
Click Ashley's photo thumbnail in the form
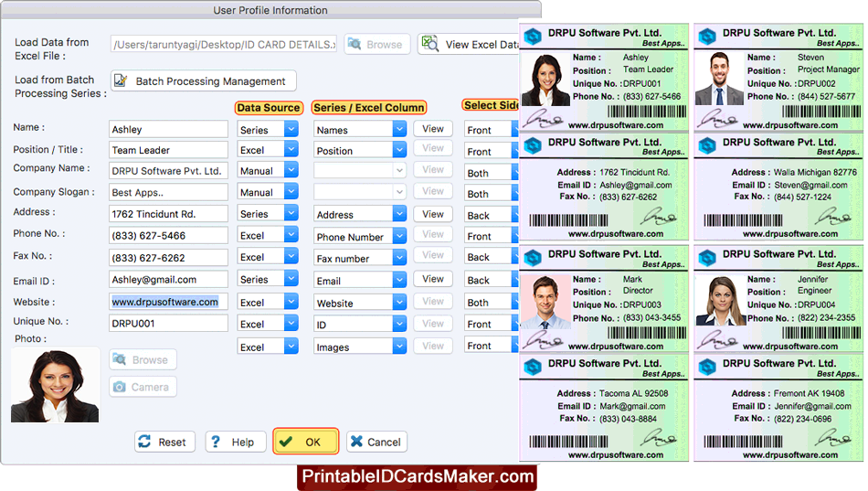click(x=55, y=385)
